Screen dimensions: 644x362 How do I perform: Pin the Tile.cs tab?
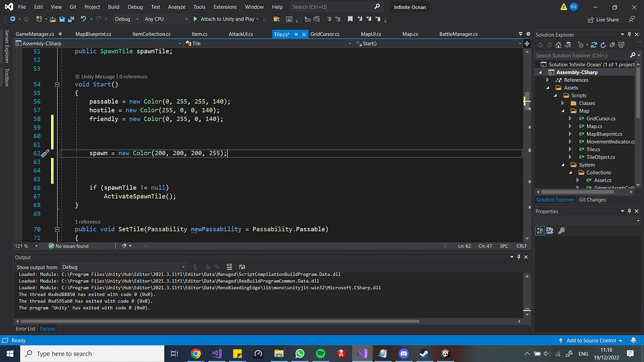[296, 34]
